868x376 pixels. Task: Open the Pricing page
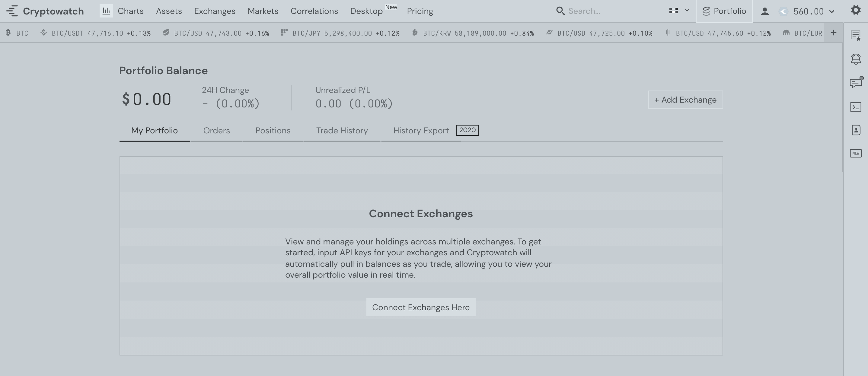tap(420, 11)
